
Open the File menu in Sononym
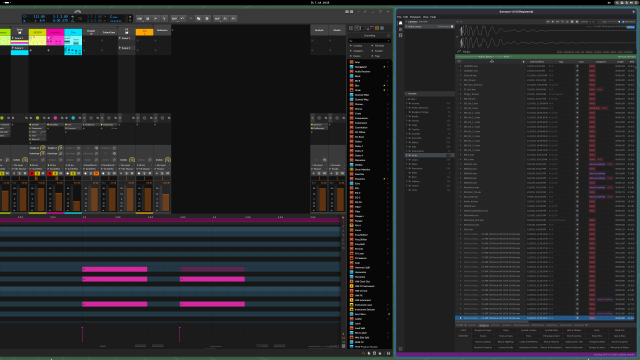pos(399,17)
